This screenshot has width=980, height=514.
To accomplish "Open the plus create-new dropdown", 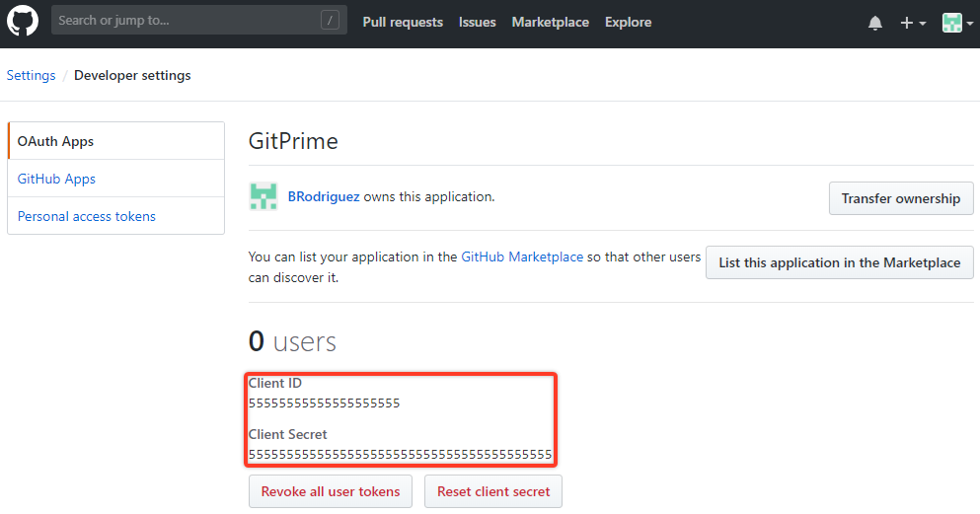I will (x=913, y=23).
